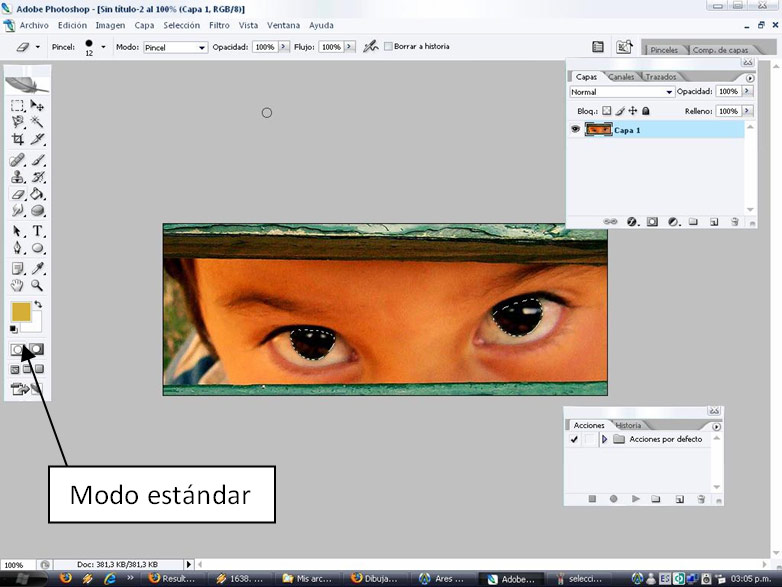This screenshot has width=782, height=587.
Task: Select the Clone Stamp tool
Action: tap(17, 177)
